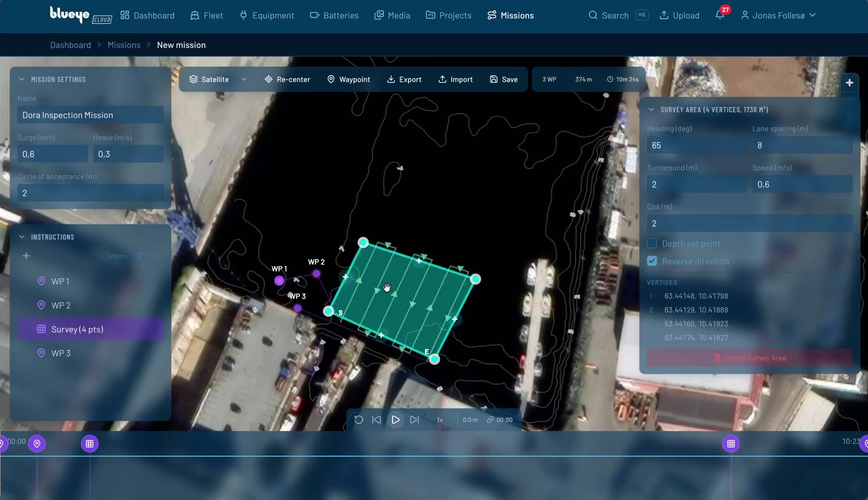The width and height of the screenshot is (868, 500).
Task: Uncheck the Reverse direction checkbox
Action: point(652,261)
